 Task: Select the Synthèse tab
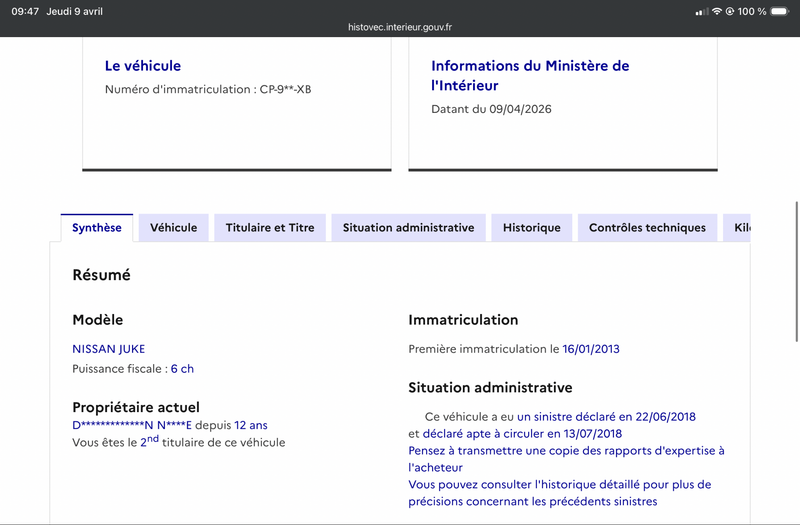97,228
